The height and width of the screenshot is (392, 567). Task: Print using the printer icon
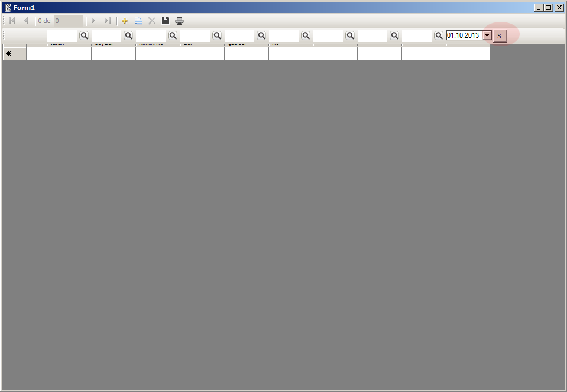[179, 21]
